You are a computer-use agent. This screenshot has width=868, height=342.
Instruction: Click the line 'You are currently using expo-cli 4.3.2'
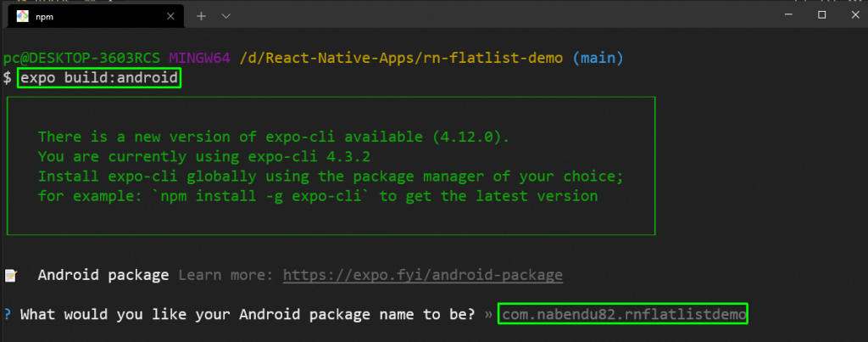pos(204,157)
